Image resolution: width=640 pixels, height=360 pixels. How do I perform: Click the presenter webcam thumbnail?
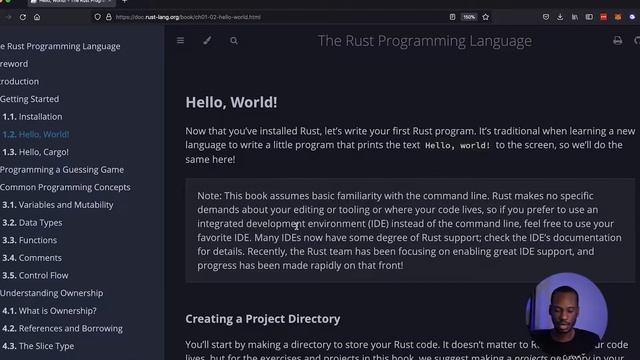pos(567,314)
